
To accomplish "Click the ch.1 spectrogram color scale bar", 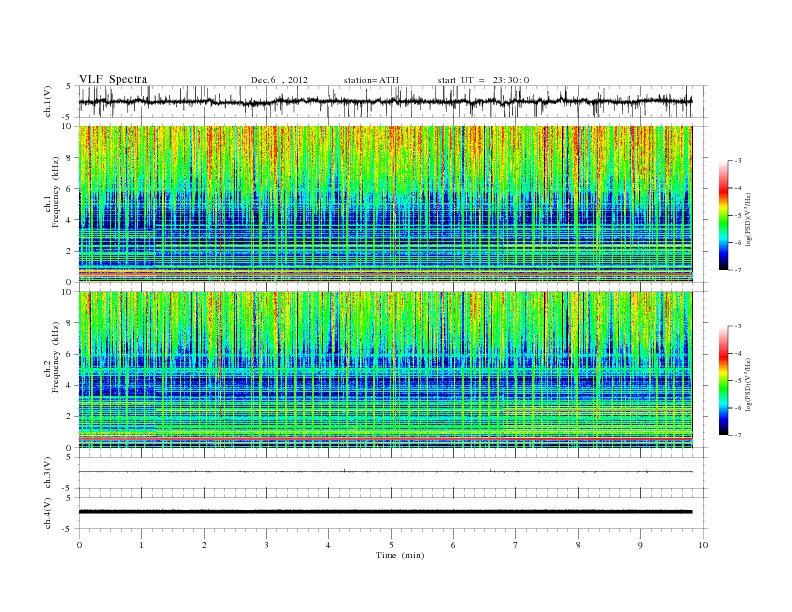I will pos(723,215).
